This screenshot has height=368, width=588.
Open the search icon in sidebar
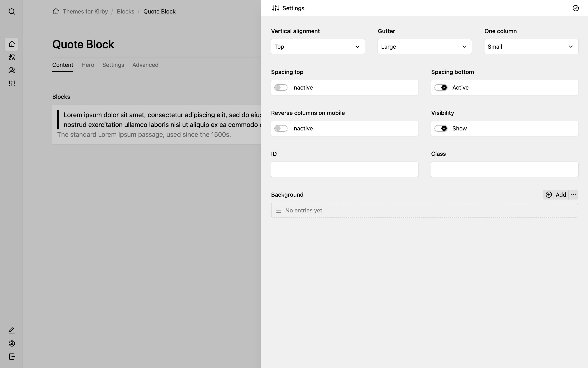(x=12, y=11)
